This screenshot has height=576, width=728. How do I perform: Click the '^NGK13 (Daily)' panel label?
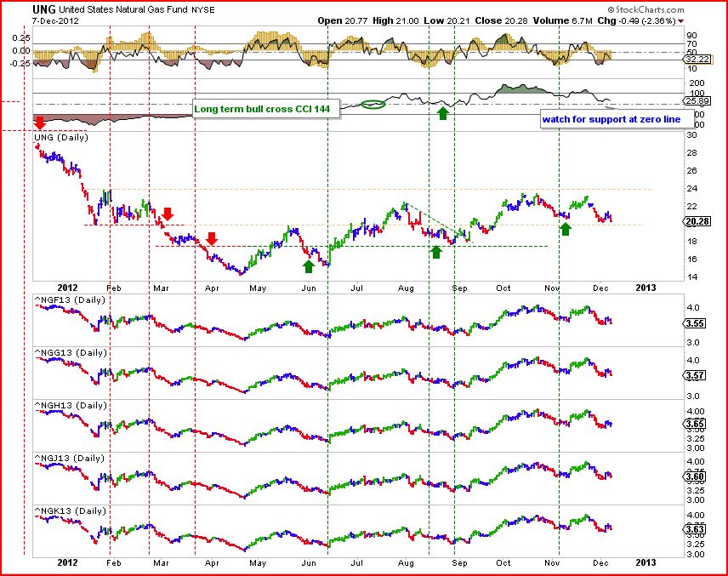click(71, 511)
